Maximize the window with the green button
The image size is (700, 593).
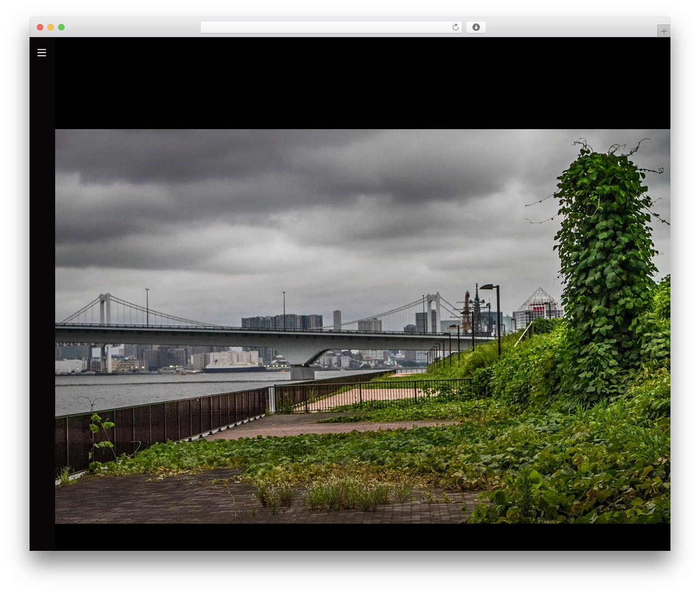pyautogui.click(x=61, y=27)
